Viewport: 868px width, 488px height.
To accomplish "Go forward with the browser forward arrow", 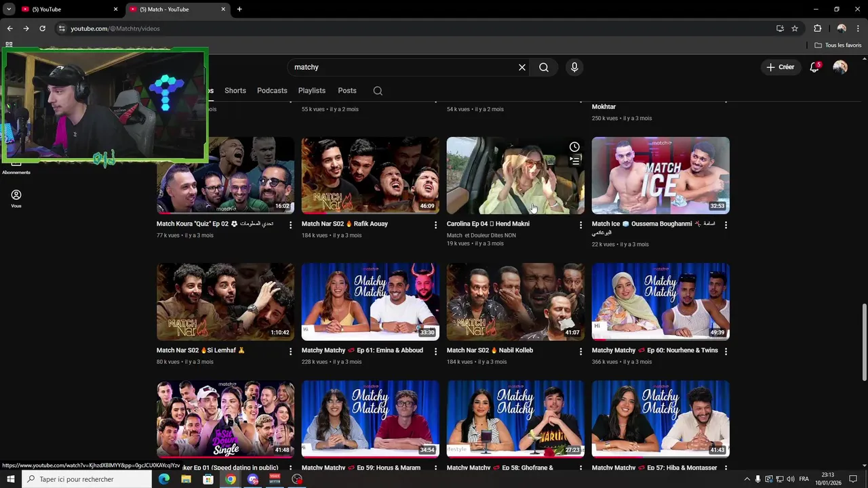I will tap(26, 28).
